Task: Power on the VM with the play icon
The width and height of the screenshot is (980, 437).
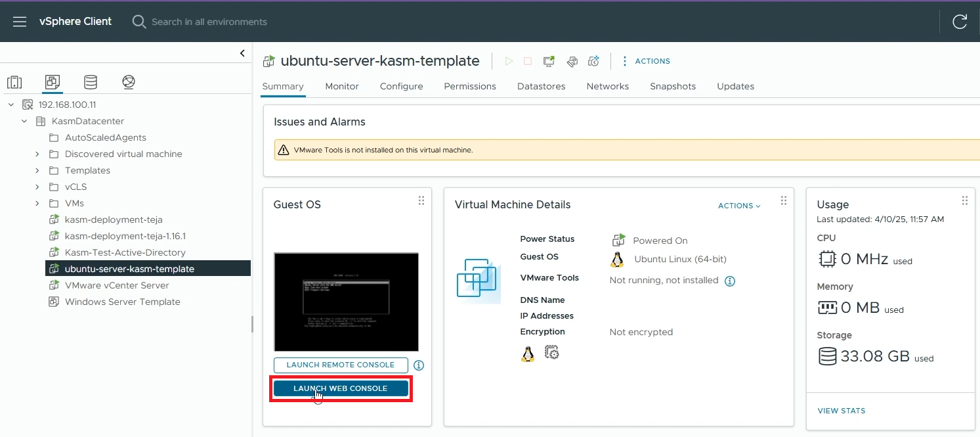Action: pos(509,60)
